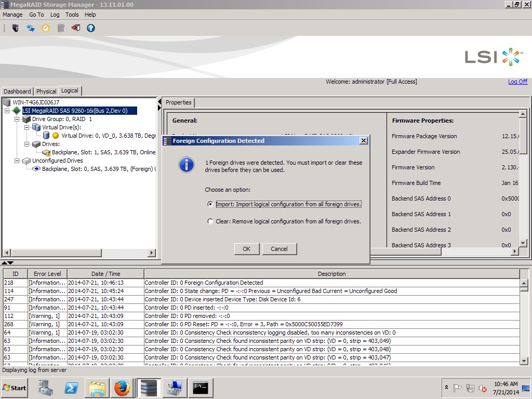Click the Refresh toolbar icon
Screen dimensions: 532x399
coord(31,28)
